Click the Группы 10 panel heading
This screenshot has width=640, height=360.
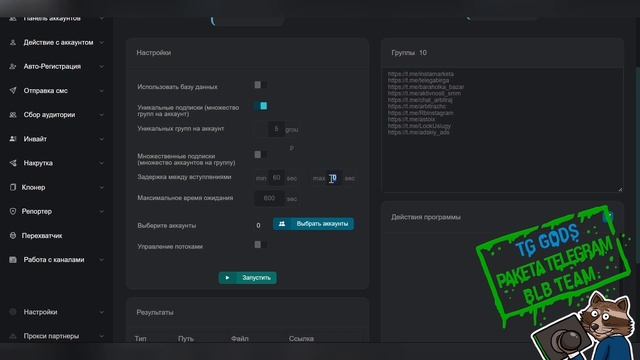(409, 53)
